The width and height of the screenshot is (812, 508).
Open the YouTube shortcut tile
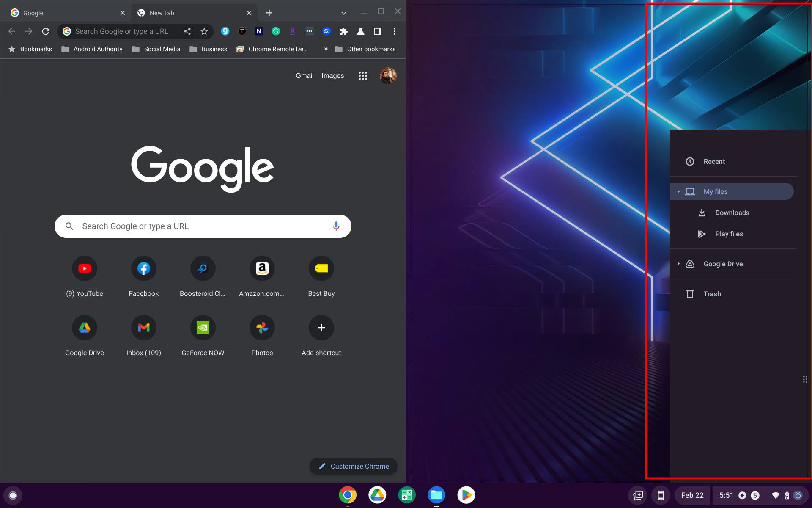tap(85, 269)
